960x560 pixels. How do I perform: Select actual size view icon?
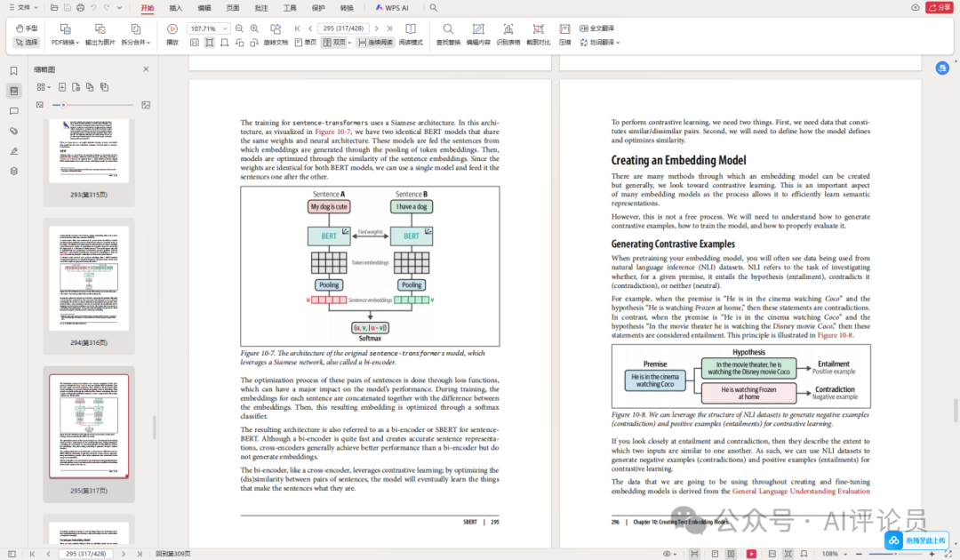(195, 43)
